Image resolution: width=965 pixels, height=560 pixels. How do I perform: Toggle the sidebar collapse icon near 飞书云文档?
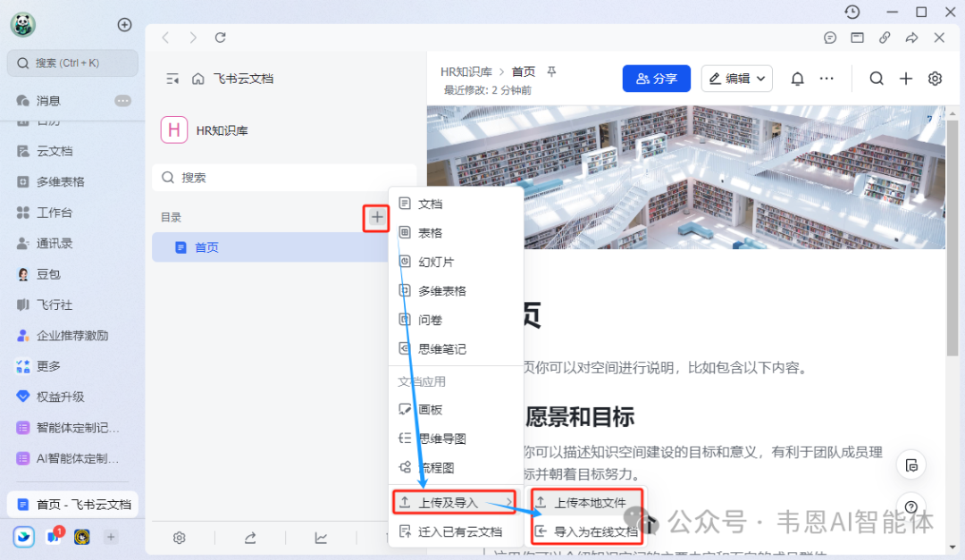(172, 79)
